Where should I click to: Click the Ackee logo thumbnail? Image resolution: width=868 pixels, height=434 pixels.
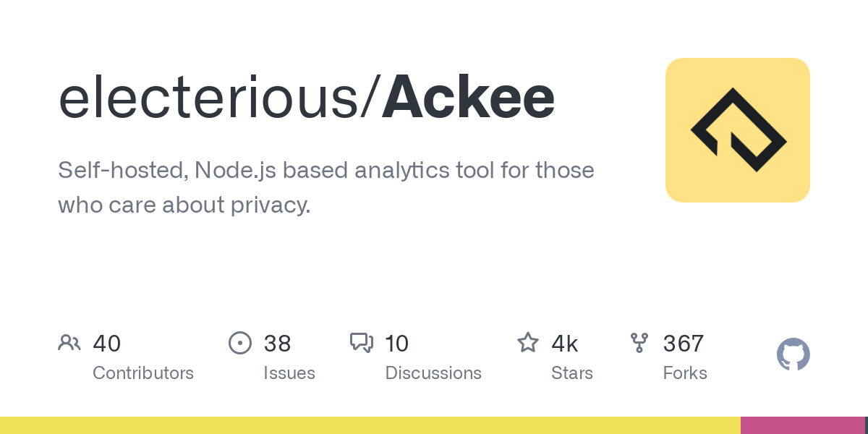click(737, 130)
